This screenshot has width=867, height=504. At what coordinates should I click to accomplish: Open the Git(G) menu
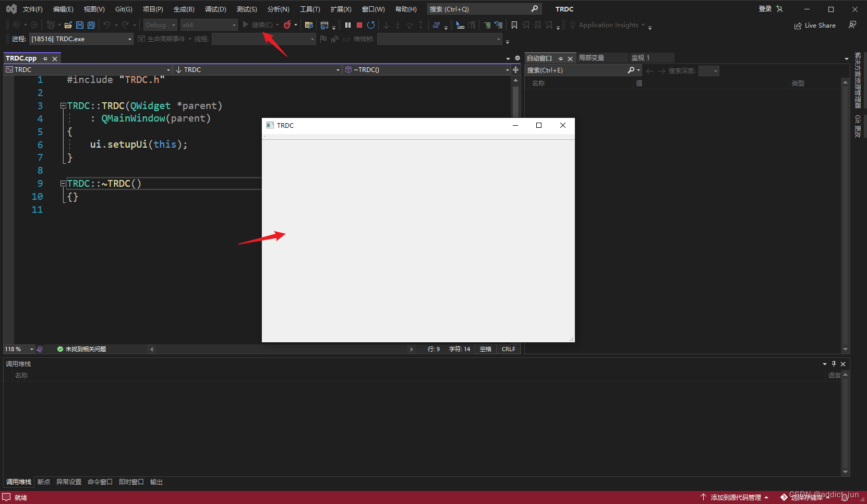click(x=124, y=9)
